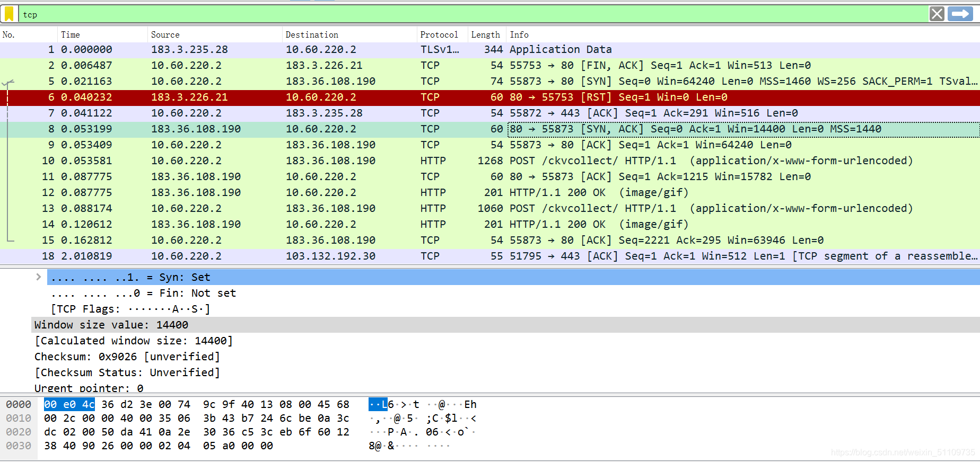Viewport: 980px width, 462px height.
Task: Select the Window size value: 14400 line
Action: (x=505, y=325)
